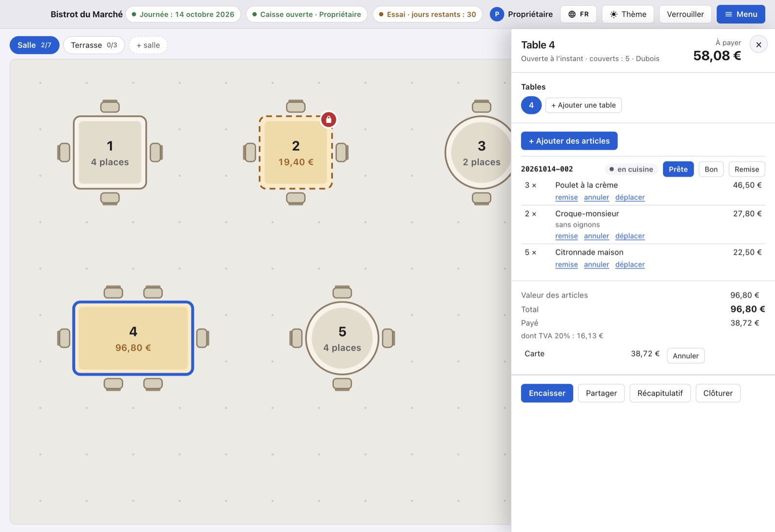775x532 pixels.
Task: Click remise for Citronnade maison
Action: coord(566,265)
